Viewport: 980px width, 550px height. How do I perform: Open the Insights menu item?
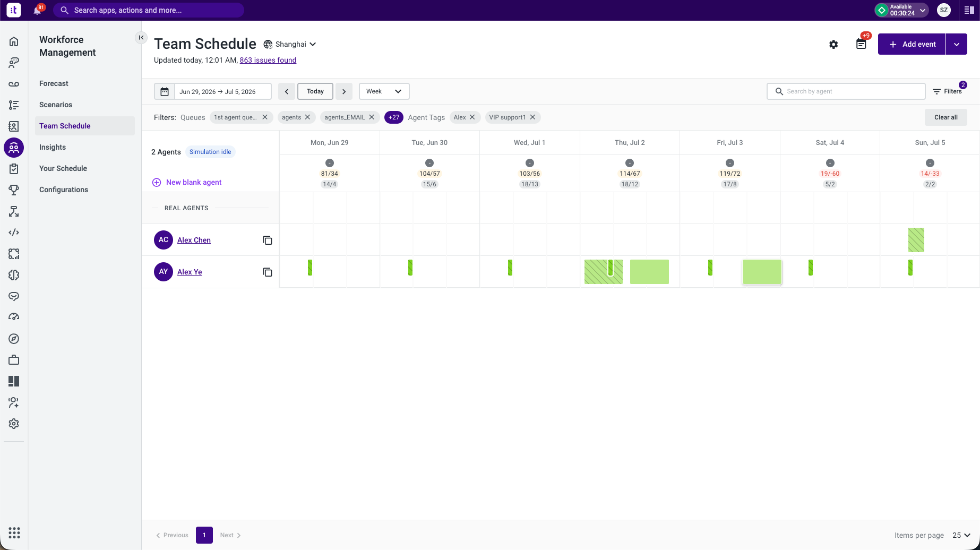coord(53,147)
